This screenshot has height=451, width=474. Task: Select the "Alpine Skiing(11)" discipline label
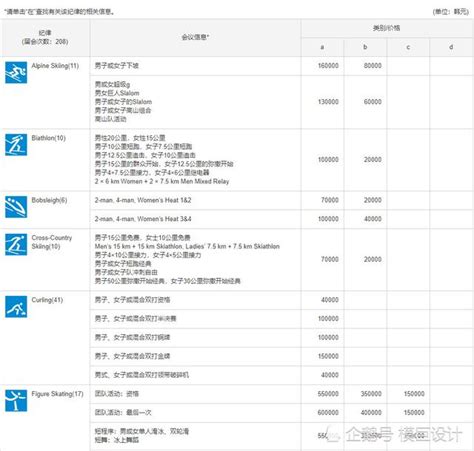pyautogui.click(x=55, y=66)
